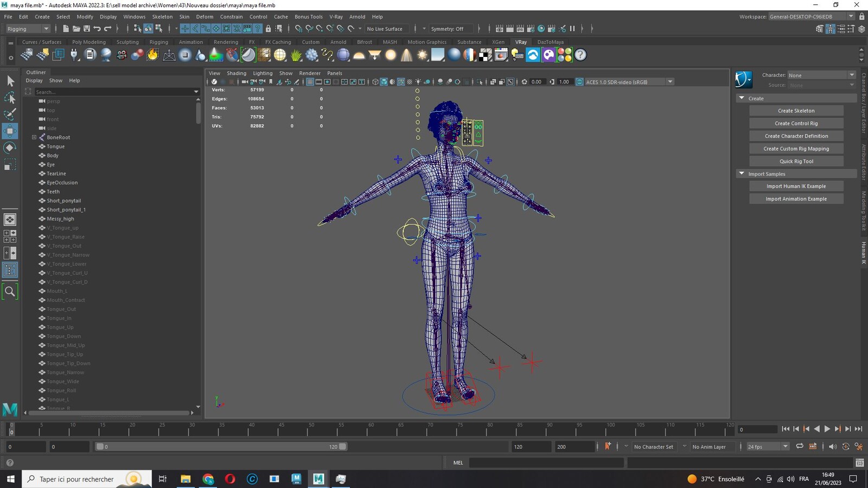Open the Skeleton menu

tap(162, 17)
